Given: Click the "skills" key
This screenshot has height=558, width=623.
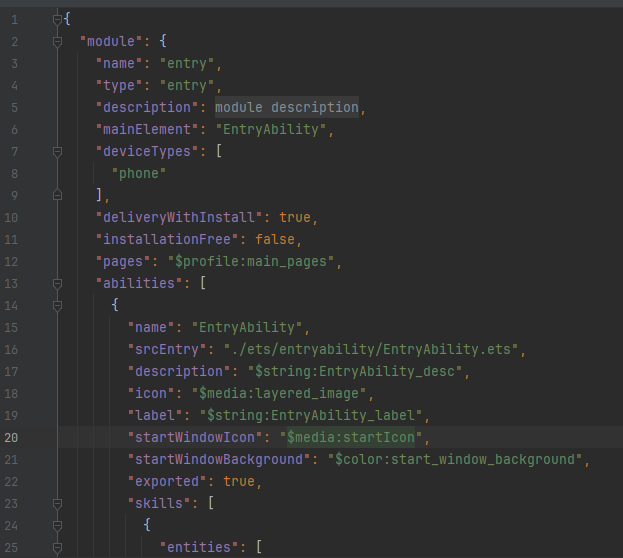Looking at the screenshot, I should (x=159, y=504).
